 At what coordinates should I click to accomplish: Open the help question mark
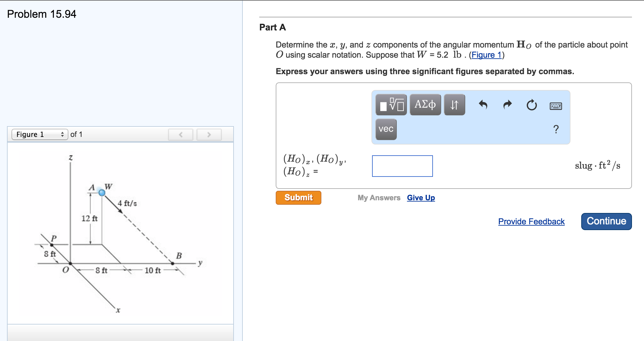click(x=556, y=129)
